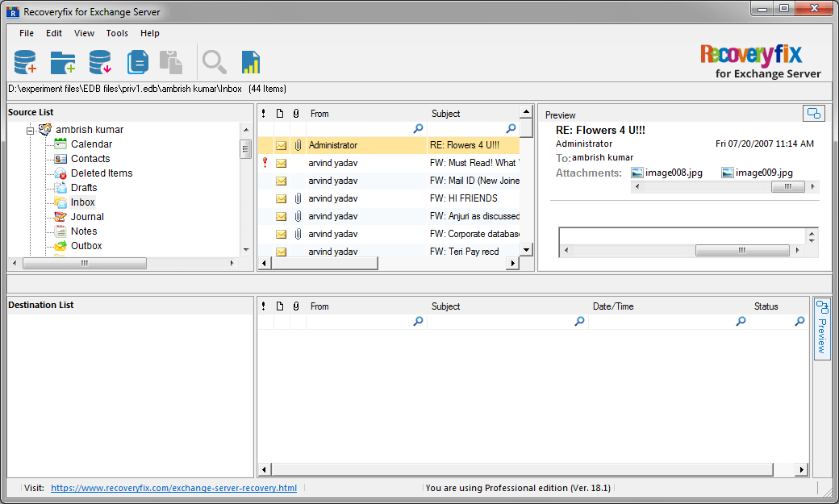This screenshot has width=839, height=504.
Task: Select the Inbox folder
Action: 83,202
